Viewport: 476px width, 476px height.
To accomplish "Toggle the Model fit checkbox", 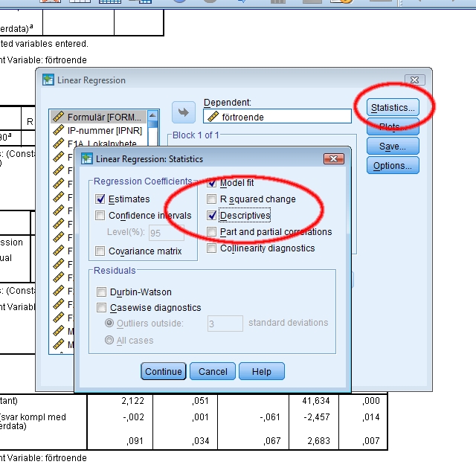I will coord(212,183).
